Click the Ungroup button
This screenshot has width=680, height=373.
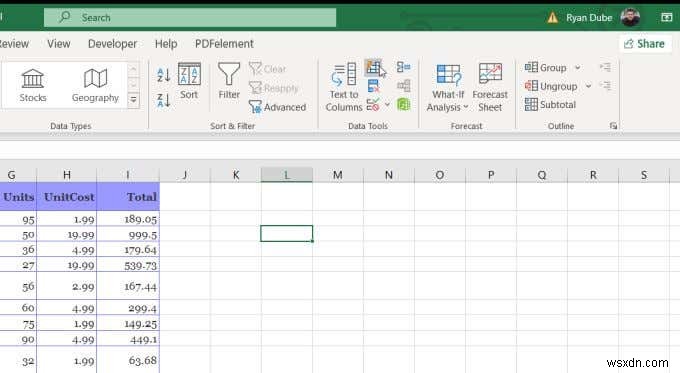[x=551, y=86]
